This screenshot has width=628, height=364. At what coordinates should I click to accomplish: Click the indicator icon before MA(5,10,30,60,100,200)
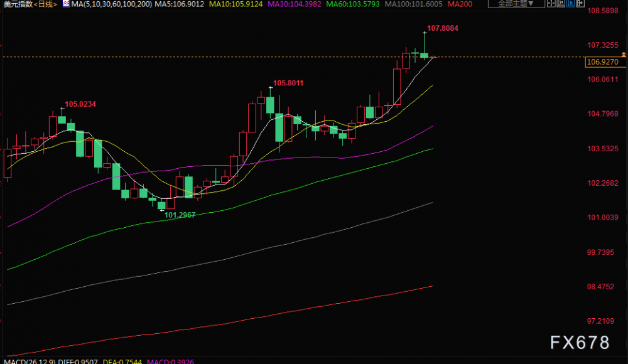tap(66, 4)
